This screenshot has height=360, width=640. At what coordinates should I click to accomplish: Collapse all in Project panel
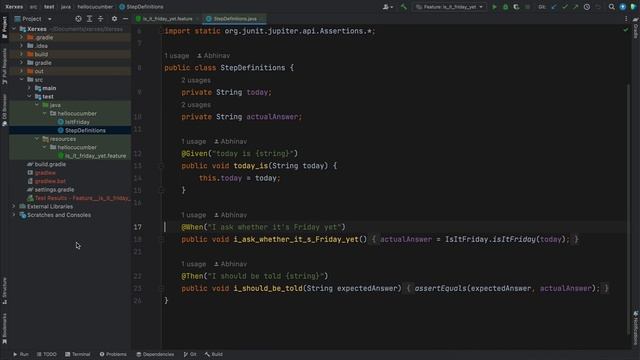pyautogui.click(x=100, y=19)
